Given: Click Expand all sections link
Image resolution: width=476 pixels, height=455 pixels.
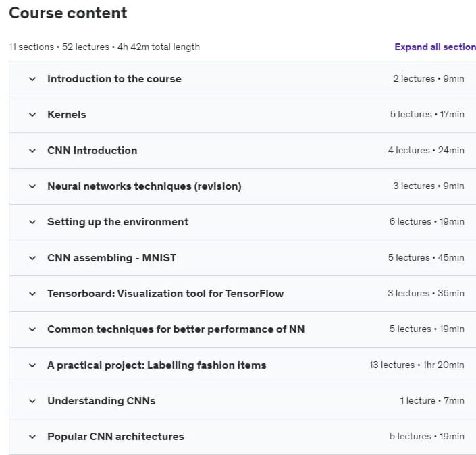Looking at the screenshot, I should pyautogui.click(x=435, y=47).
